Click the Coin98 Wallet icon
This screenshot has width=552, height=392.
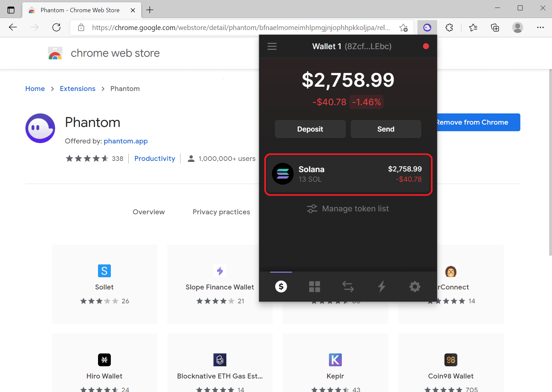[451, 360]
